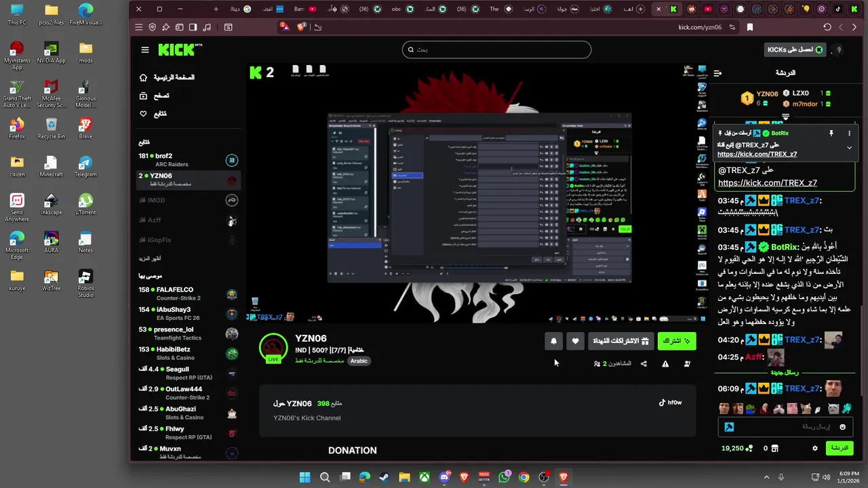Open OutLaw444 recommended channel
The height and width of the screenshot is (488, 868).
point(188,393)
